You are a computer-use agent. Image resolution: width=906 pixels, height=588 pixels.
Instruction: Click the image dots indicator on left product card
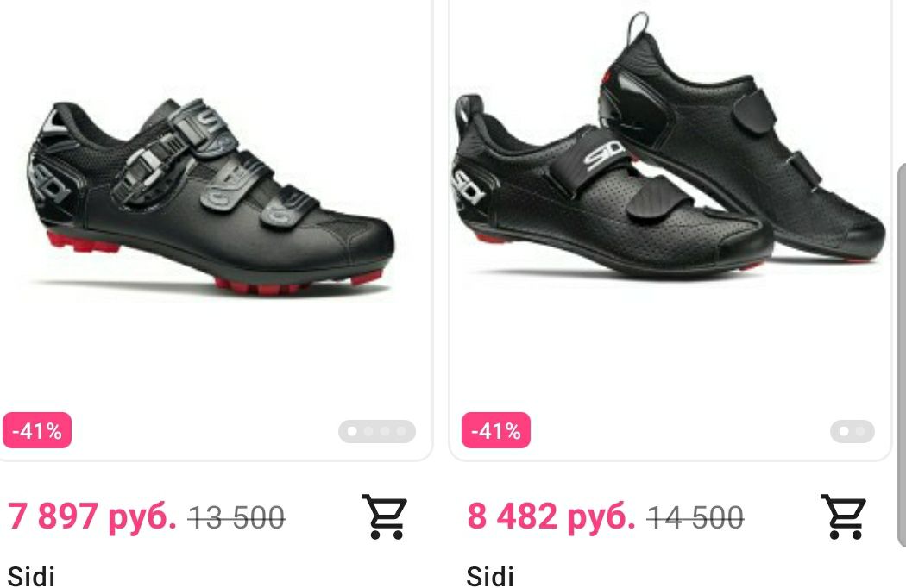click(377, 431)
